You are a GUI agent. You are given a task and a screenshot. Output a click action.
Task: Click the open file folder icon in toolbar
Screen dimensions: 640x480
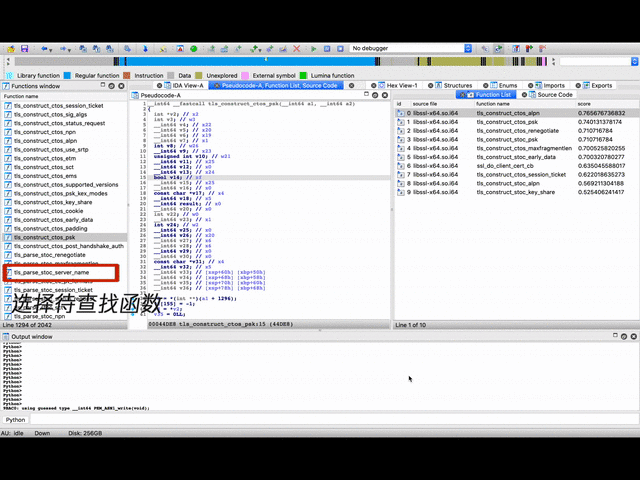[8, 48]
